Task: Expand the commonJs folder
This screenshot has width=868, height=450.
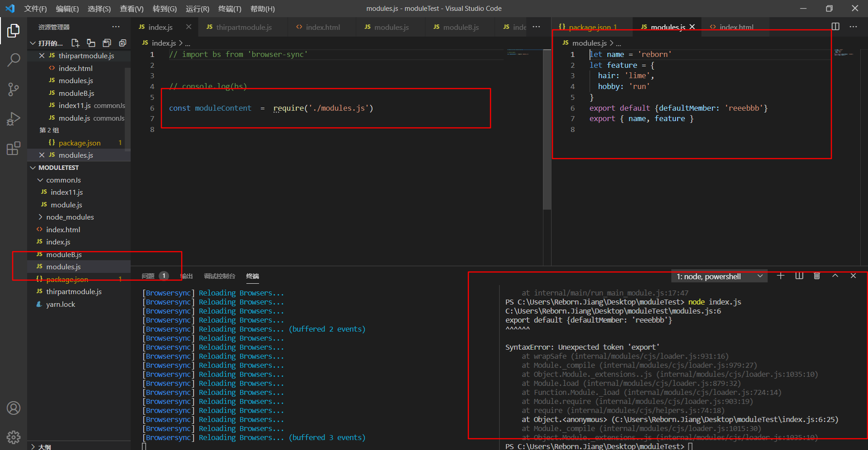Action: 64,180
